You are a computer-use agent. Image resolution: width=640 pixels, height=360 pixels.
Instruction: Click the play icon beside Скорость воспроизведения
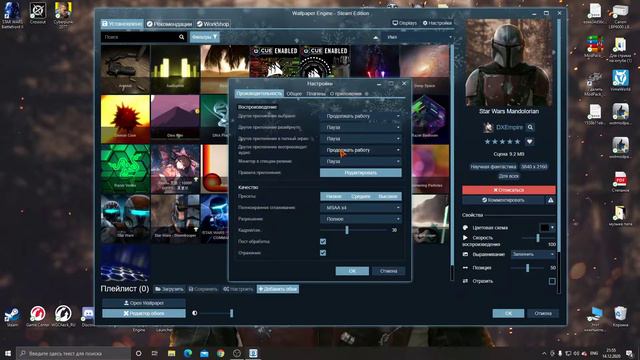click(465, 238)
